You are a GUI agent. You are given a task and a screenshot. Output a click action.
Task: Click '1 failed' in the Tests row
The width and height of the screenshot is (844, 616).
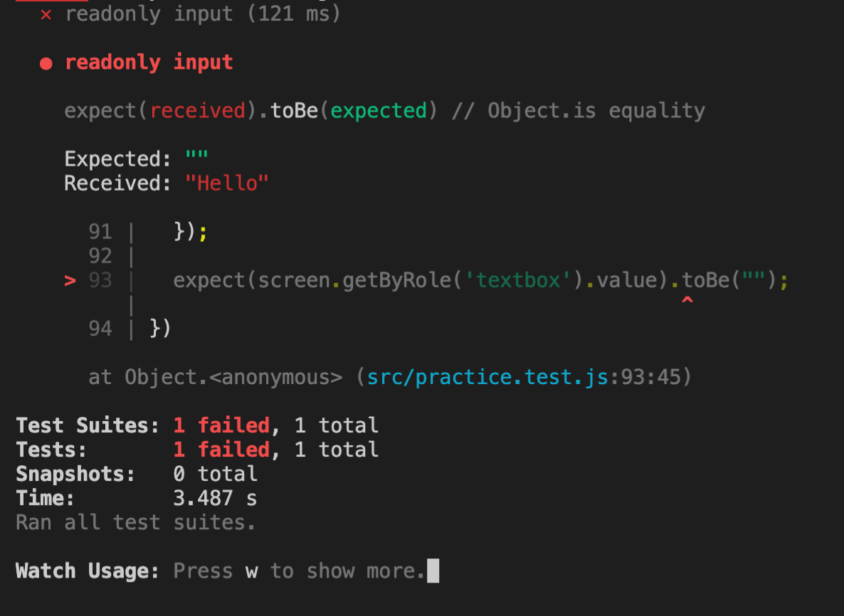pyautogui.click(x=221, y=450)
